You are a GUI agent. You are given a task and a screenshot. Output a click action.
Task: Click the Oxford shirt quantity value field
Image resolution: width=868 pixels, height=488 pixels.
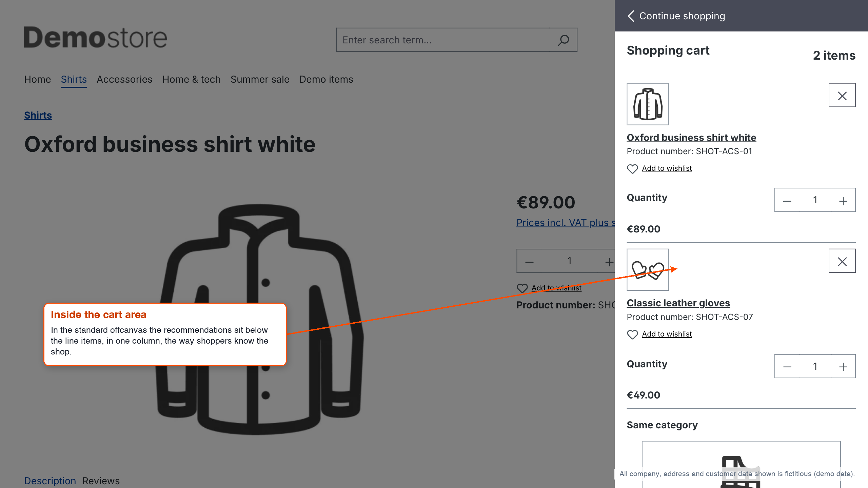tap(815, 200)
